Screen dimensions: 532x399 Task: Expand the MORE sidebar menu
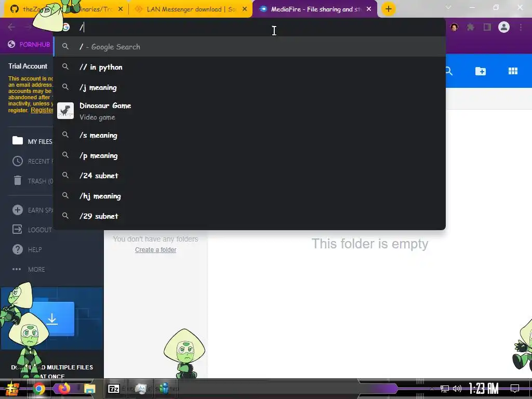[29, 270]
